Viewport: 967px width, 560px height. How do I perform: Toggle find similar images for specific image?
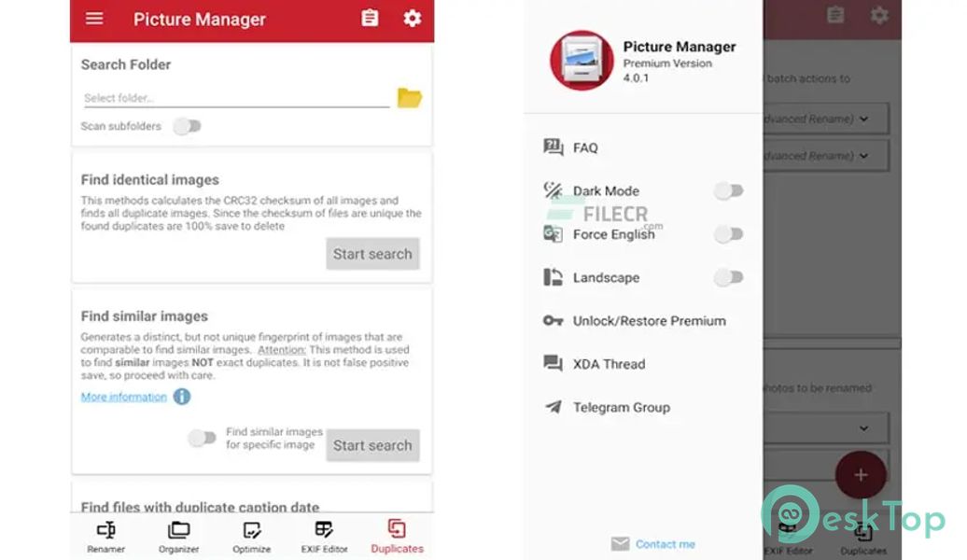[202, 438]
